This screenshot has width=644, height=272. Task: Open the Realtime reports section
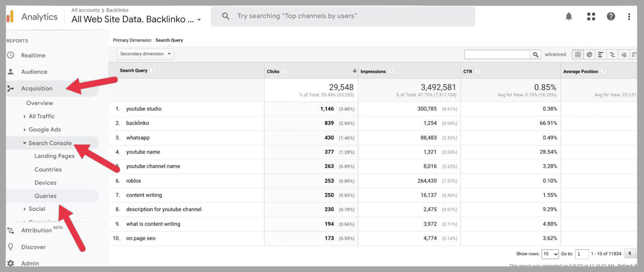pyautogui.click(x=33, y=56)
